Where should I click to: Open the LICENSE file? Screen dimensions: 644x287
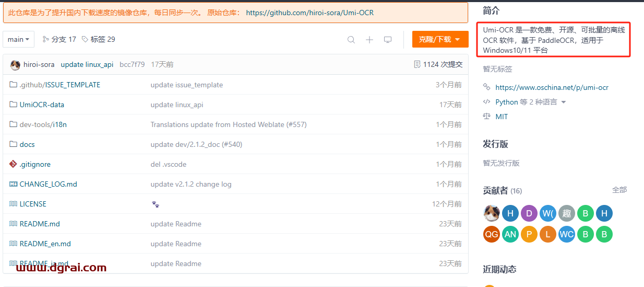point(33,204)
